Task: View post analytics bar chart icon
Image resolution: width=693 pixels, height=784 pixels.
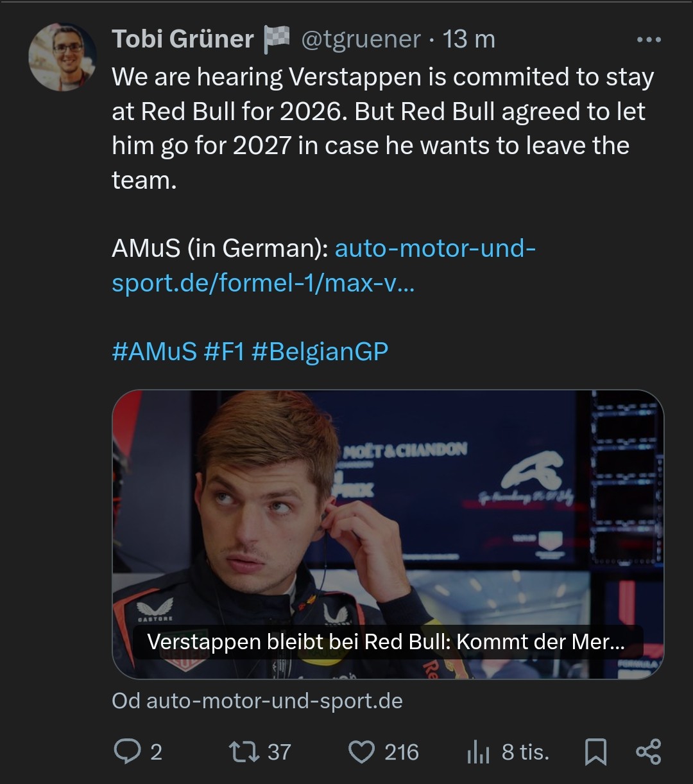Action: 479,753
